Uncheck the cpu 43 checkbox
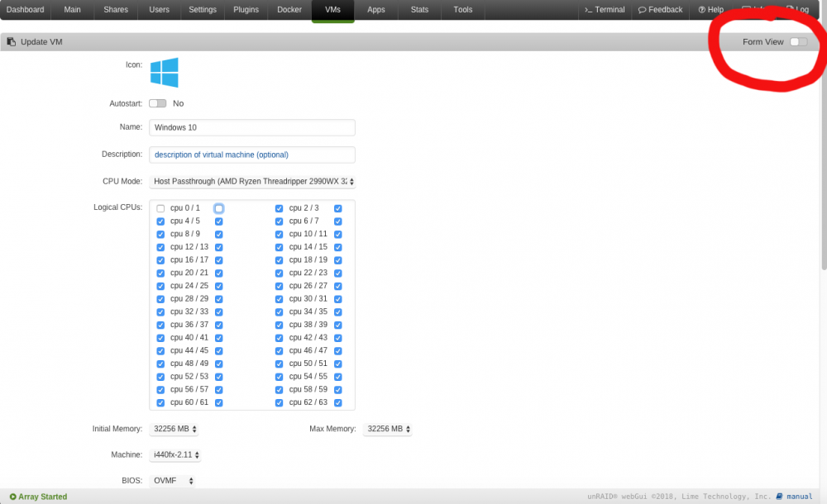The width and height of the screenshot is (827, 504). (338, 338)
